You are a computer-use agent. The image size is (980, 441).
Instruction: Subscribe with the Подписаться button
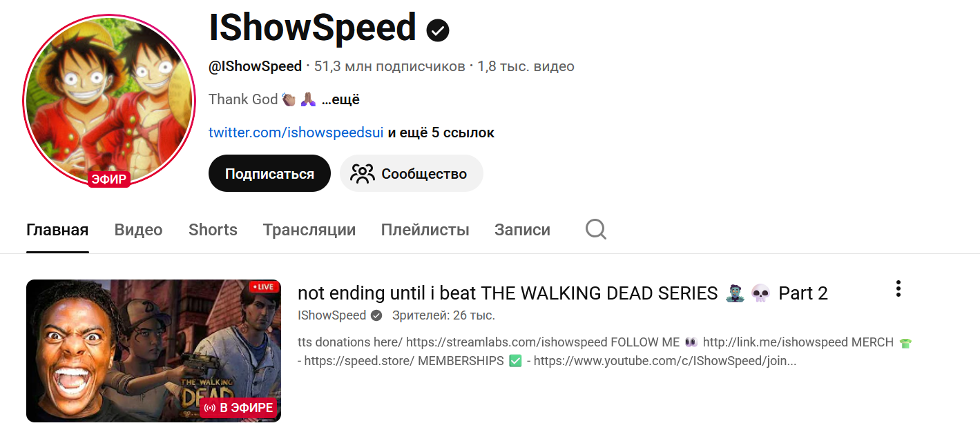(x=269, y=174)
